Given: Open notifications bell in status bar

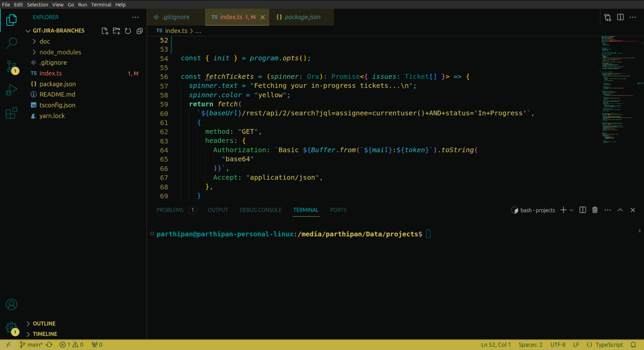Looking at the screenshot, I should click(633, 345).
